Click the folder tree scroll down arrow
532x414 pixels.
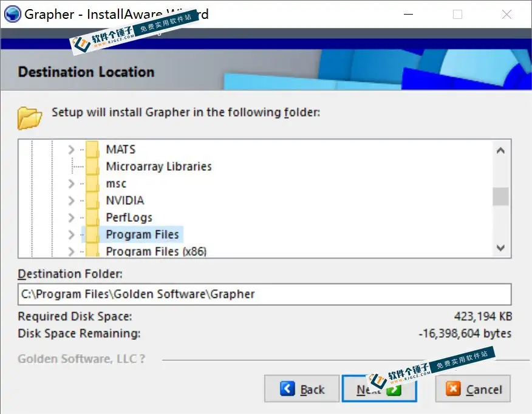click(500, 248)
